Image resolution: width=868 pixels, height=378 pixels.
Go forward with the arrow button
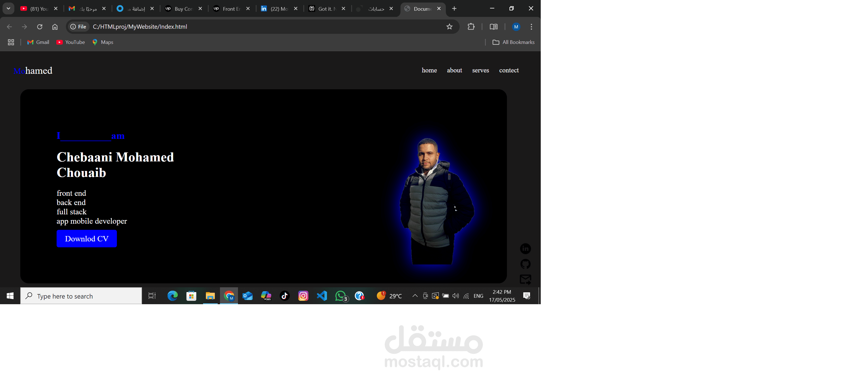click(x=24, y=26)
